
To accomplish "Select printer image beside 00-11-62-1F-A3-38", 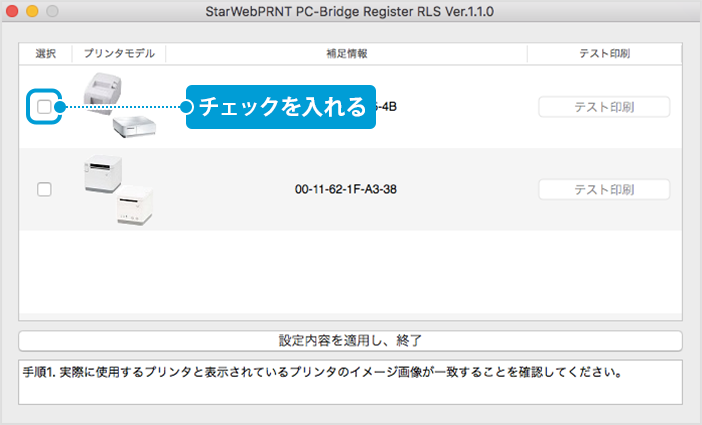I will [119, 189].
